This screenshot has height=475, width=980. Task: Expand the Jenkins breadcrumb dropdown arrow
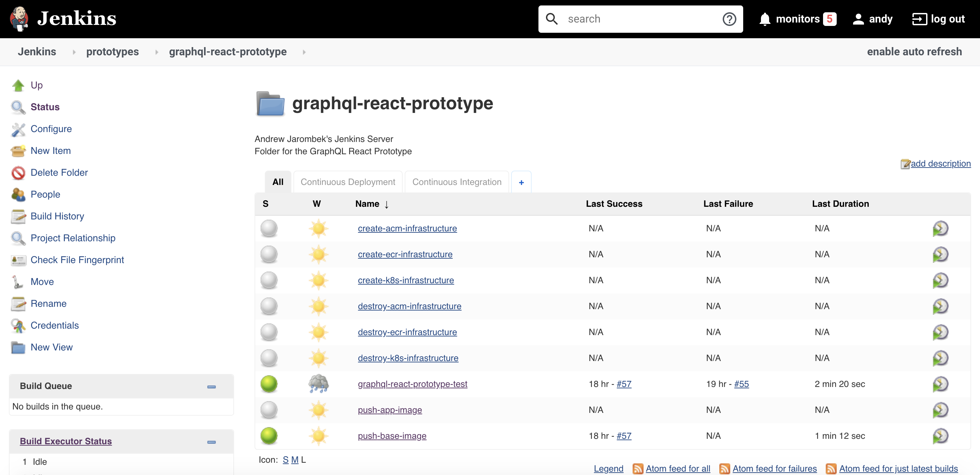point(74,52)
